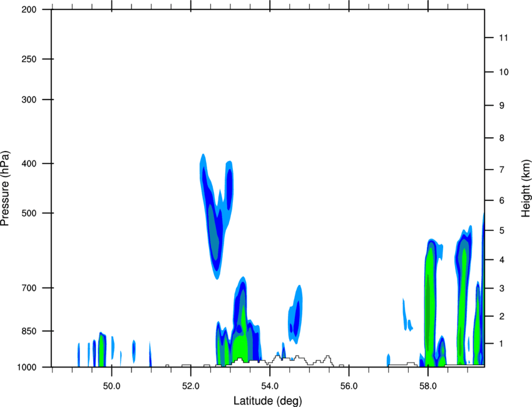Click the Height (km) axis title
The image size is (532, 407).
(x=526, y=188)
